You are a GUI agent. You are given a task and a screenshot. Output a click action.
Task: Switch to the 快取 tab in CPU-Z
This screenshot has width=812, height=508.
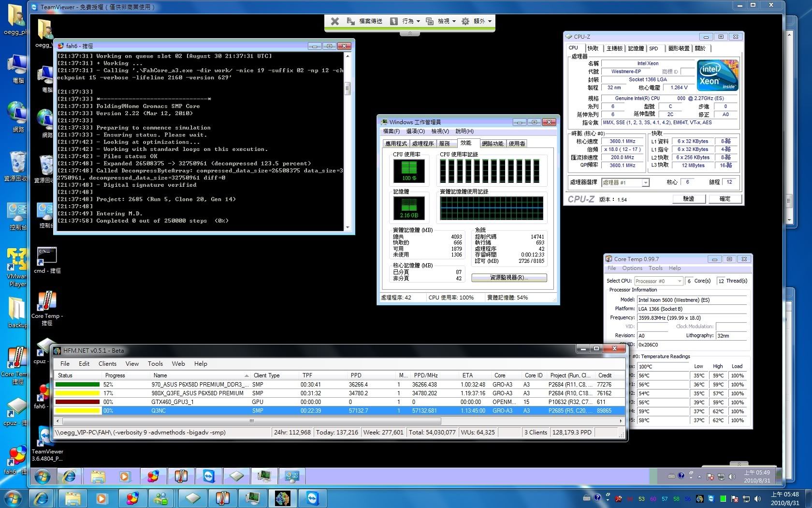[x=593, y=48]
